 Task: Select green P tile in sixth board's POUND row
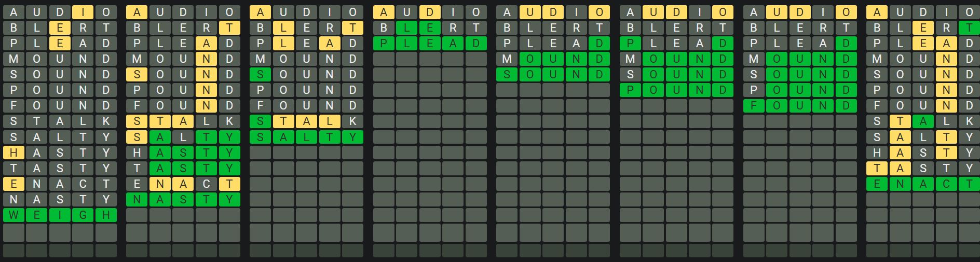tap(630, 90)
